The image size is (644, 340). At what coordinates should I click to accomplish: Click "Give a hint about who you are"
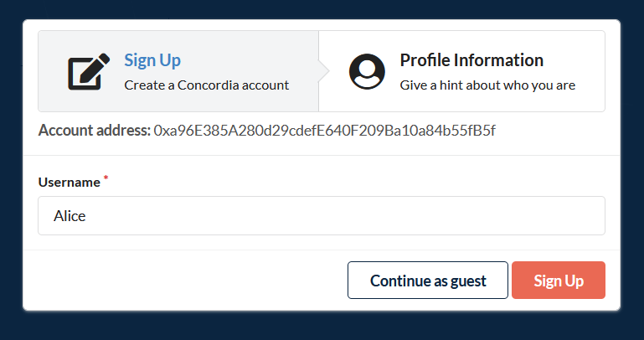click(x=487, y=85)
